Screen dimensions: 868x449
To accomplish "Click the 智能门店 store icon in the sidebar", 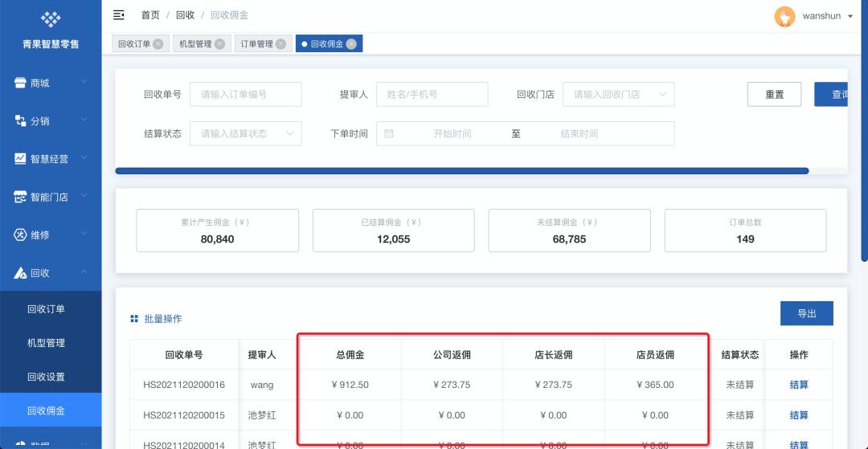I will 20,196.
